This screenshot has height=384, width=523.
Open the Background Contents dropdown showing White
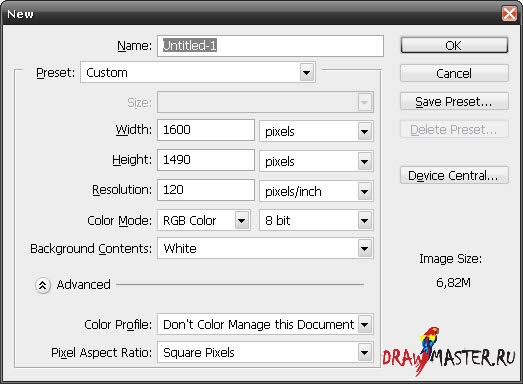(x=265, y=248)
